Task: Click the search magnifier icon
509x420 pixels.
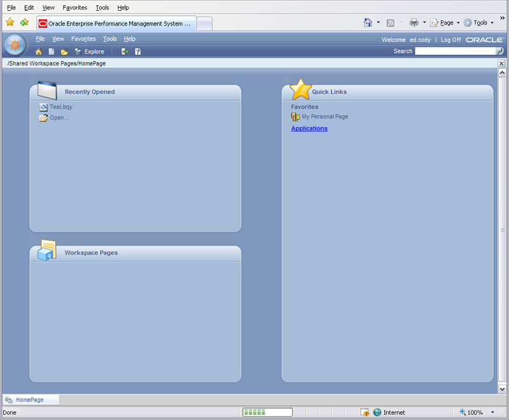Action: [500, 51]
